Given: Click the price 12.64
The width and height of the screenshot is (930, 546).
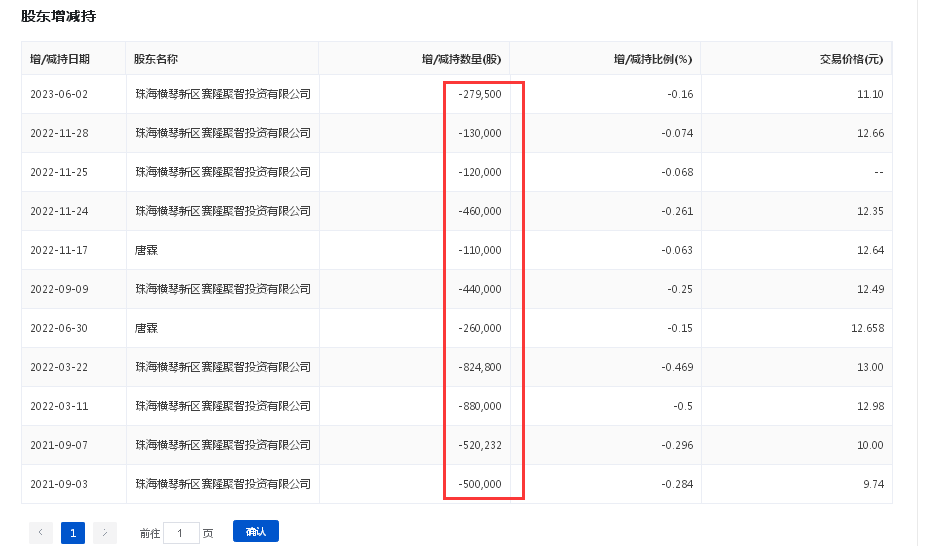Looking at the screenshot, I should click(870, 250).
